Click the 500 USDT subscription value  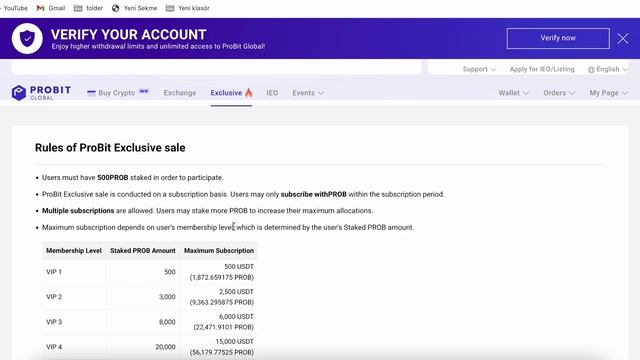(239, 267)
